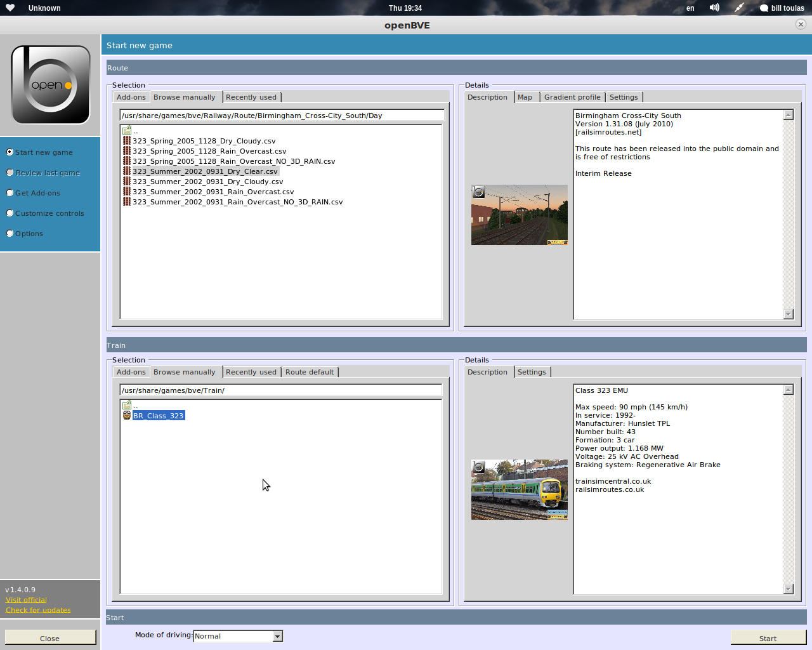Click the Thu 19:34 clock
The image size is (812, 650).
click(x=405, y=8)
